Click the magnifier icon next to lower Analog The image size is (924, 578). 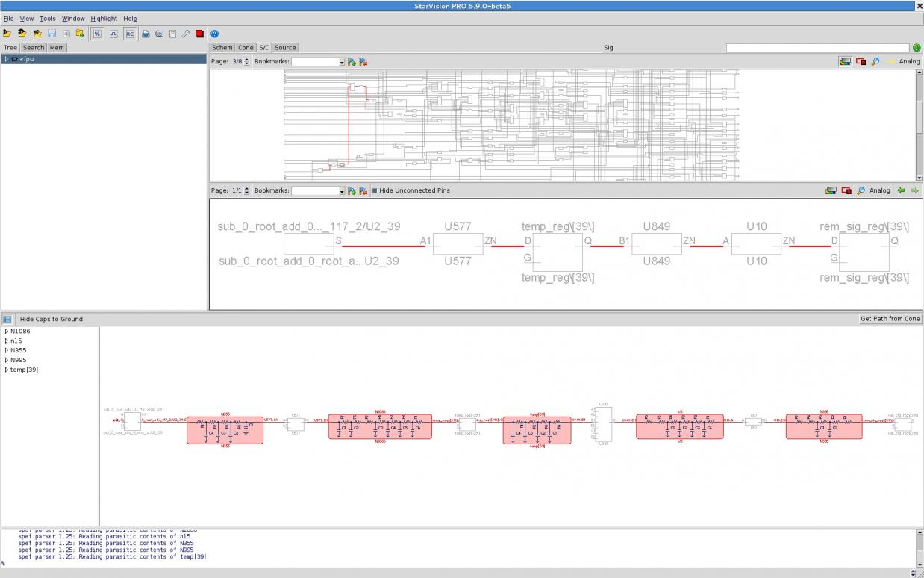861,190
